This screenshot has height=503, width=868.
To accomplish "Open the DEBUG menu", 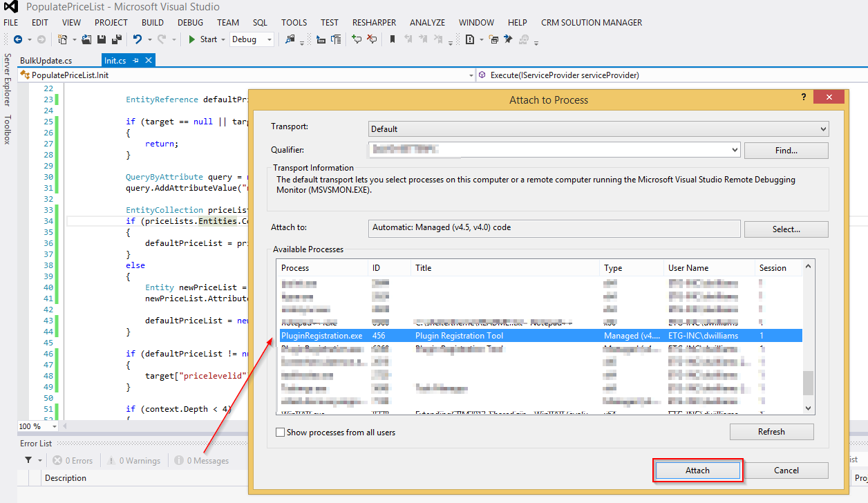I will coord(190,23).
